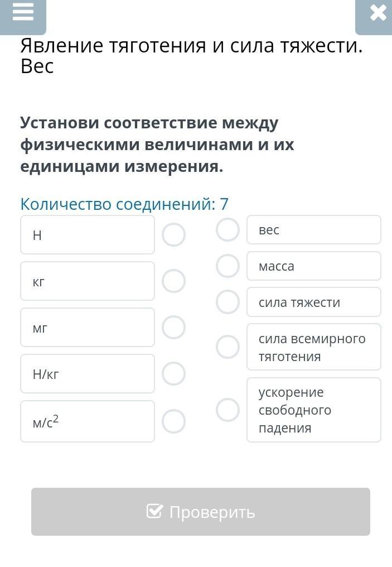Select the connector circle beside вес

point(228,229)
